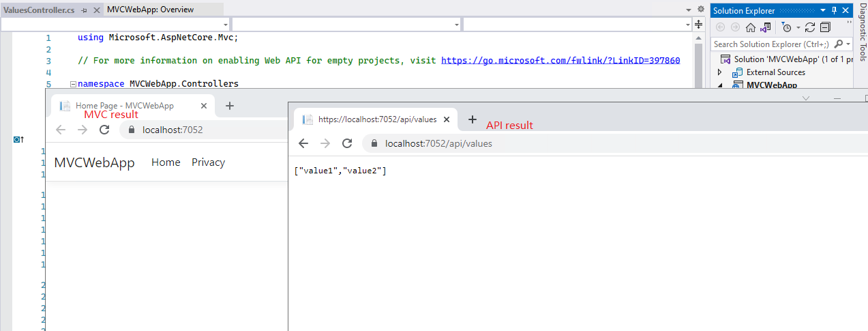
Task: Click Solution Explorer Forward arrow
Action: (734, 27)
